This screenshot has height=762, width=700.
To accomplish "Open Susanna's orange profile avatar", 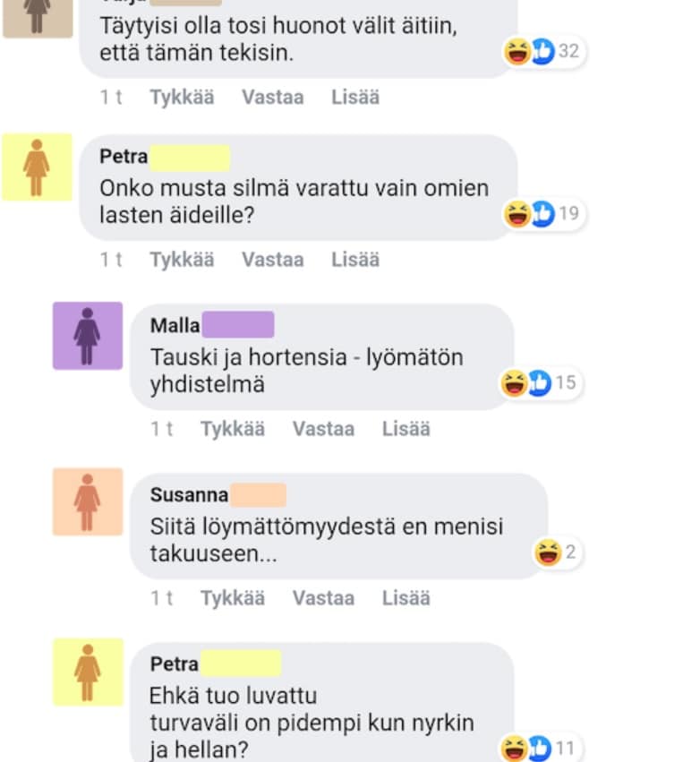I will point(88,502).
